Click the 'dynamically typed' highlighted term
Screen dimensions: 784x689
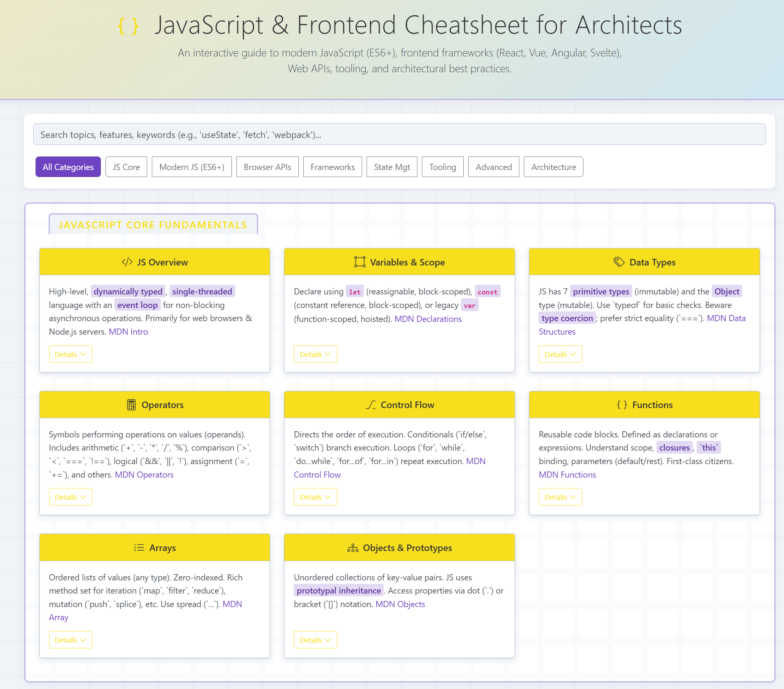[128, 291]
